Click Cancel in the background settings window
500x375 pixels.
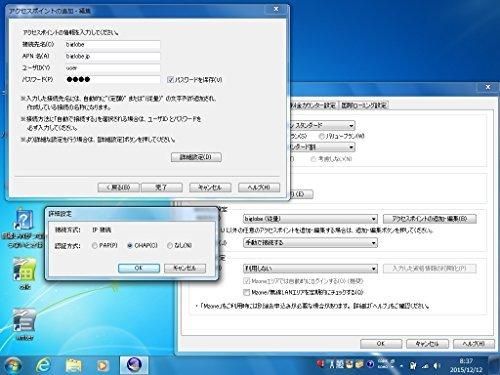tap(427, 344)
